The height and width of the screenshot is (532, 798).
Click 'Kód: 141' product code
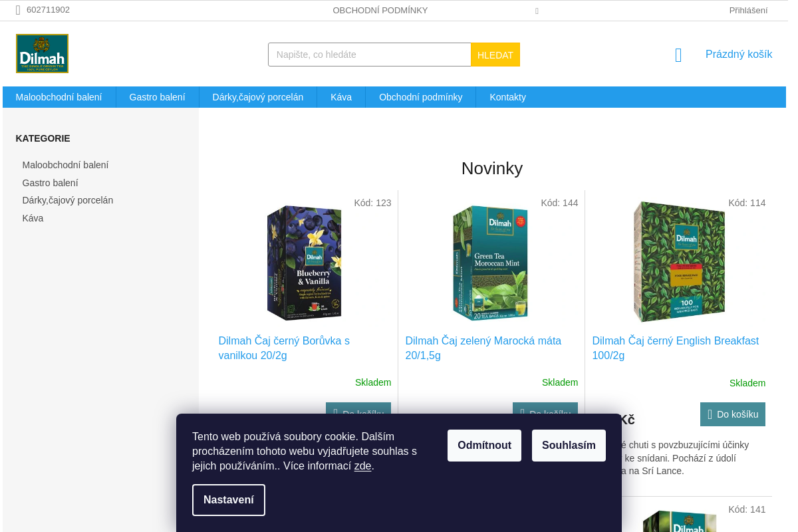(x=747, y=509)
